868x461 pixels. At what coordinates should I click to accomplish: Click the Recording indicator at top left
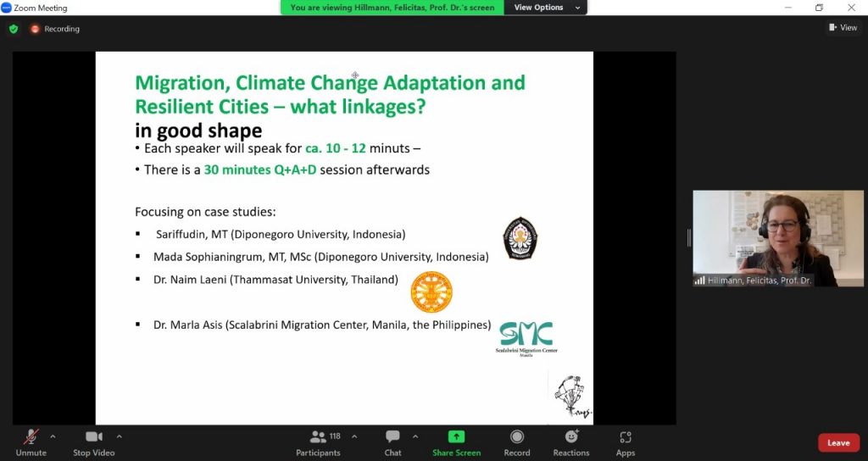click(55, 29)
